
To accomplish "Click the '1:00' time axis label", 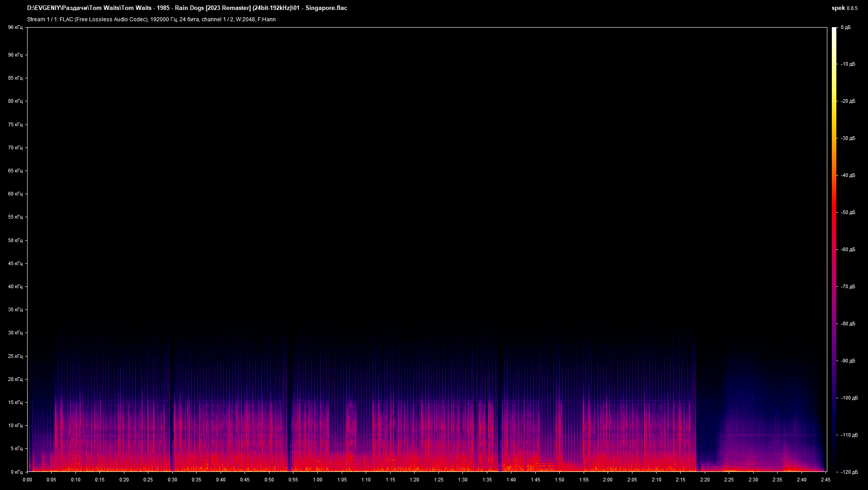I will (x=318, y=480).
